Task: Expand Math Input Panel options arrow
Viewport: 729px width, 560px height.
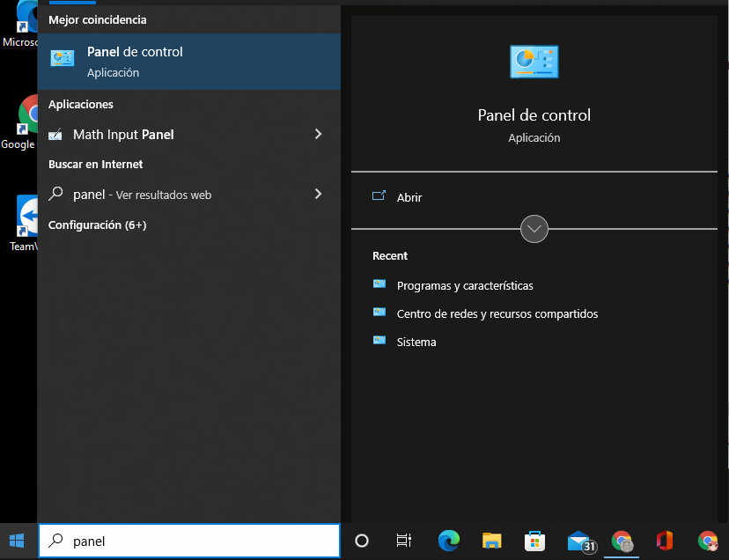Action: 318,135
